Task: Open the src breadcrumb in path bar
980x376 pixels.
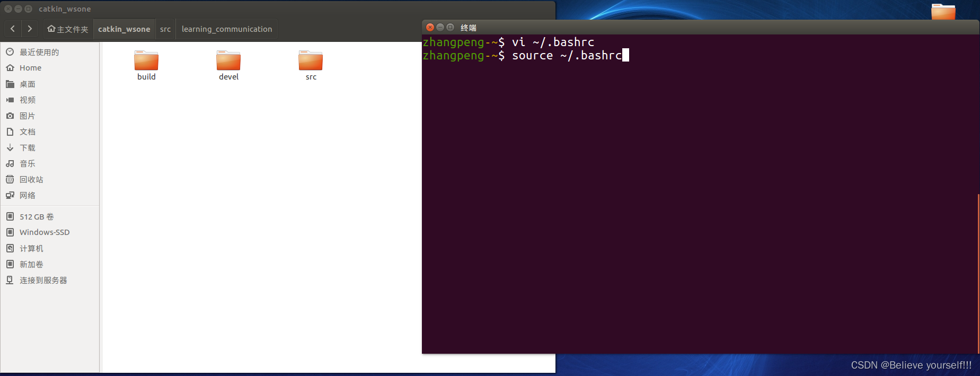Action: pos(165,29)
